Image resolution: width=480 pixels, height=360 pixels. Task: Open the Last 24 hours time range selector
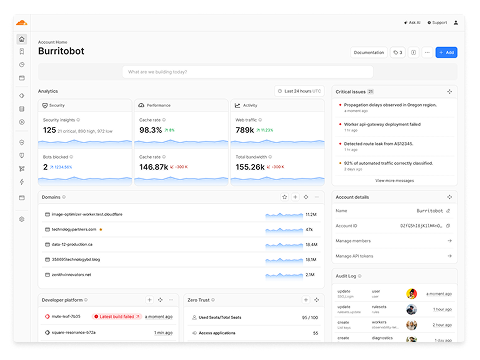(299, 91)
